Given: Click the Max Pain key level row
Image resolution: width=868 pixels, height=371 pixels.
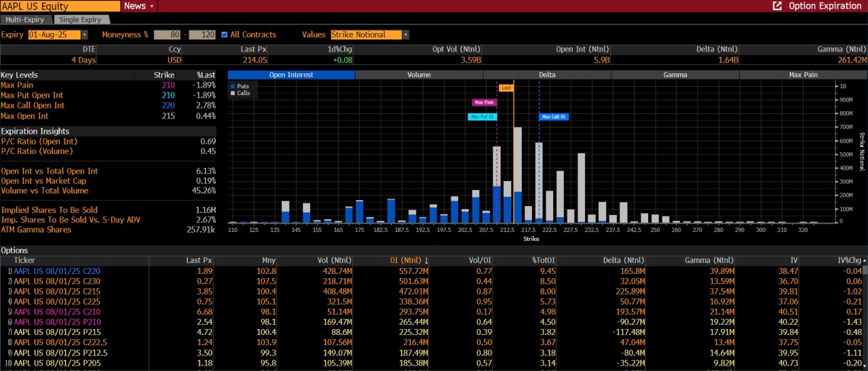Looking at the screenshot, I should point(109,85).
